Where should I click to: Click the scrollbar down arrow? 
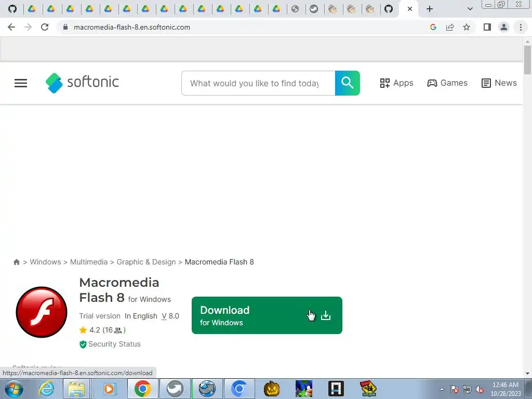pos(527,374)
